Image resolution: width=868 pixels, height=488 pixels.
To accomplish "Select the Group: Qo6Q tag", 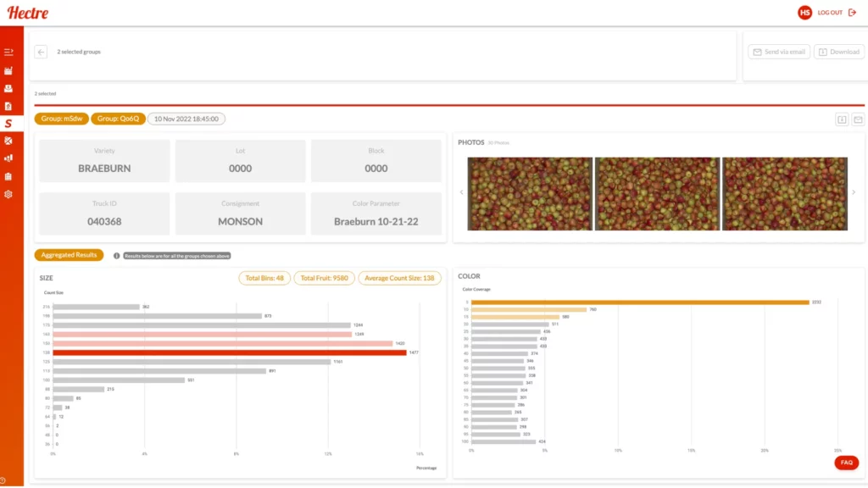I will 118,119.
